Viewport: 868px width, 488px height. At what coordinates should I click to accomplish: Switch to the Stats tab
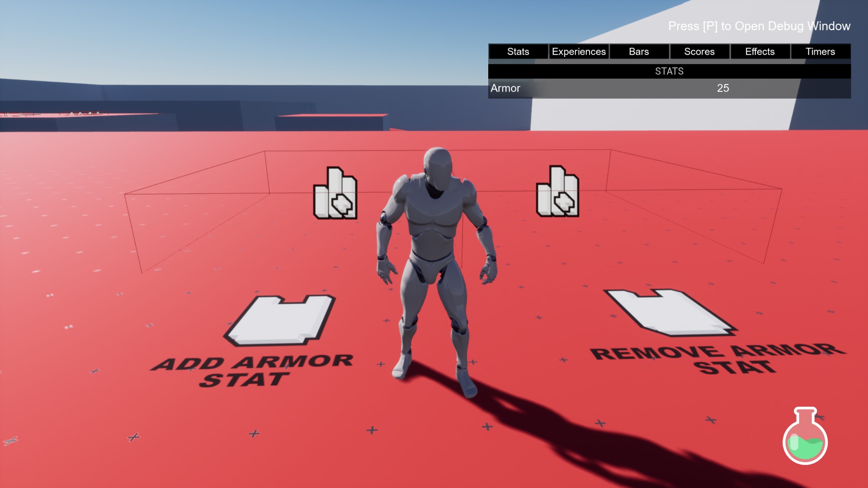(x=518, y=52)
